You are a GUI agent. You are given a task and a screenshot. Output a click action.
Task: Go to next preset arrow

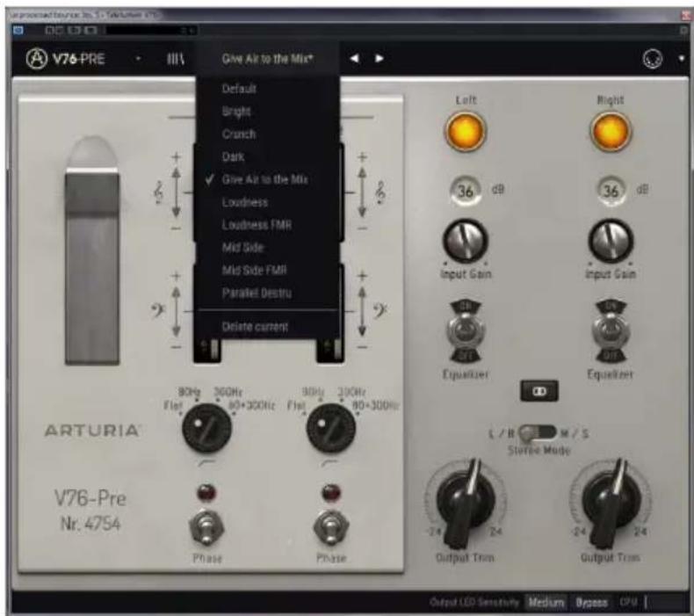tap(380, 59)
